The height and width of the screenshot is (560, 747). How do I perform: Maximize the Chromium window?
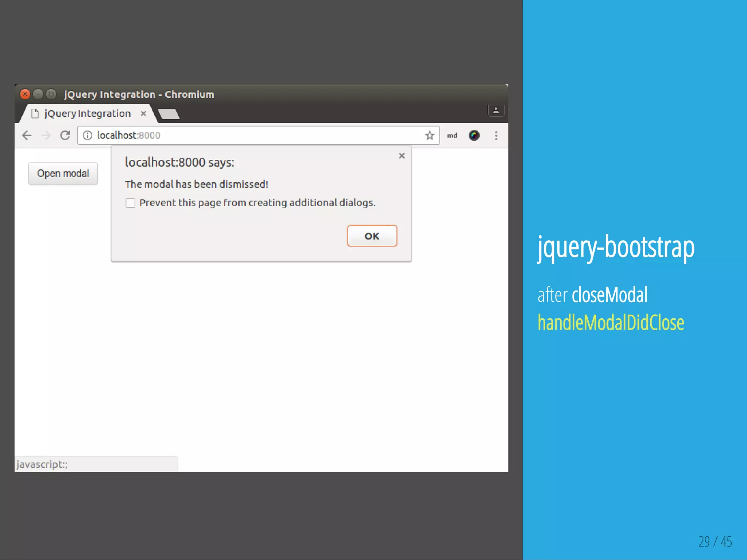coord(51,94)
